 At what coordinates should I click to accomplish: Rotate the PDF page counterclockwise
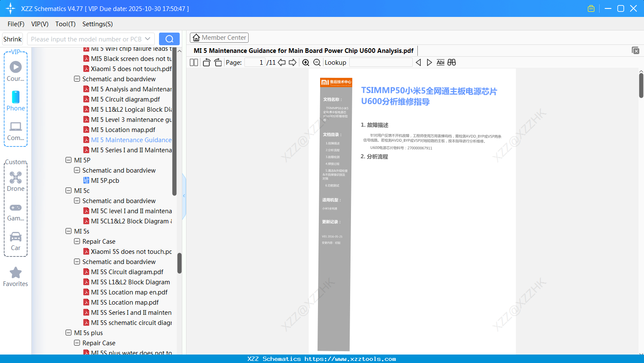tap(206, 62)
